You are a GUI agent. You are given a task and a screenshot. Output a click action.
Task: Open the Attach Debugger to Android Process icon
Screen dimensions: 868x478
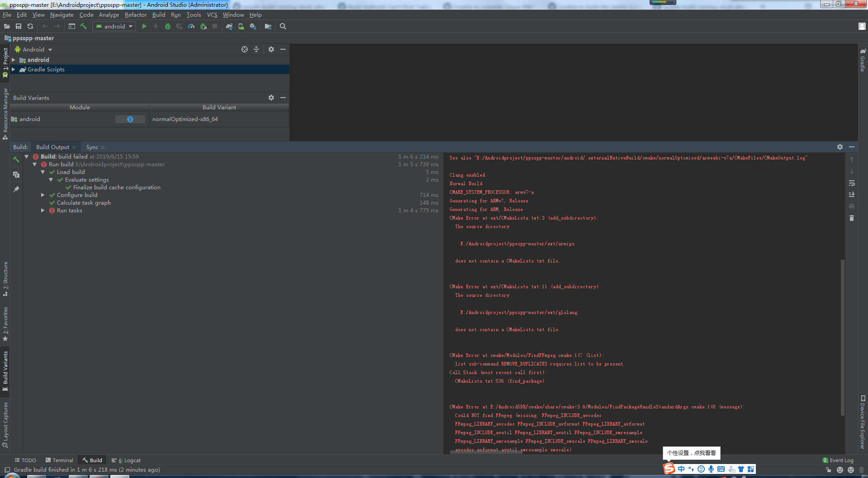click(x=203, y=26)
